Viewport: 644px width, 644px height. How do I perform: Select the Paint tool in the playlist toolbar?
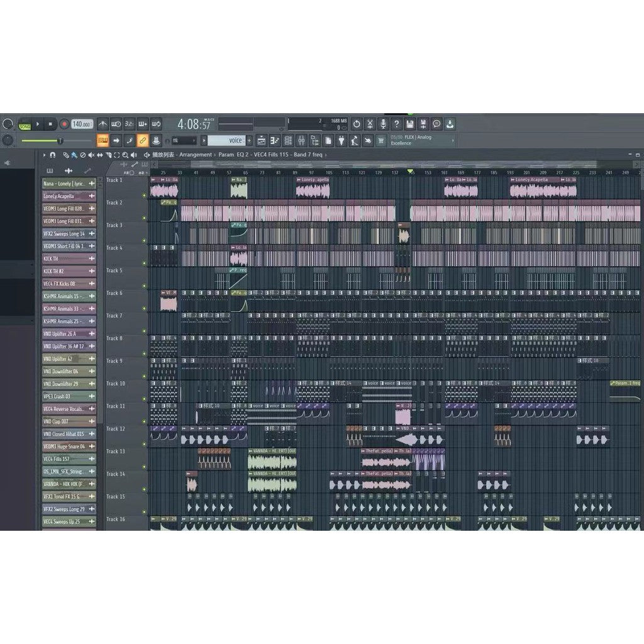pos(75,155)
